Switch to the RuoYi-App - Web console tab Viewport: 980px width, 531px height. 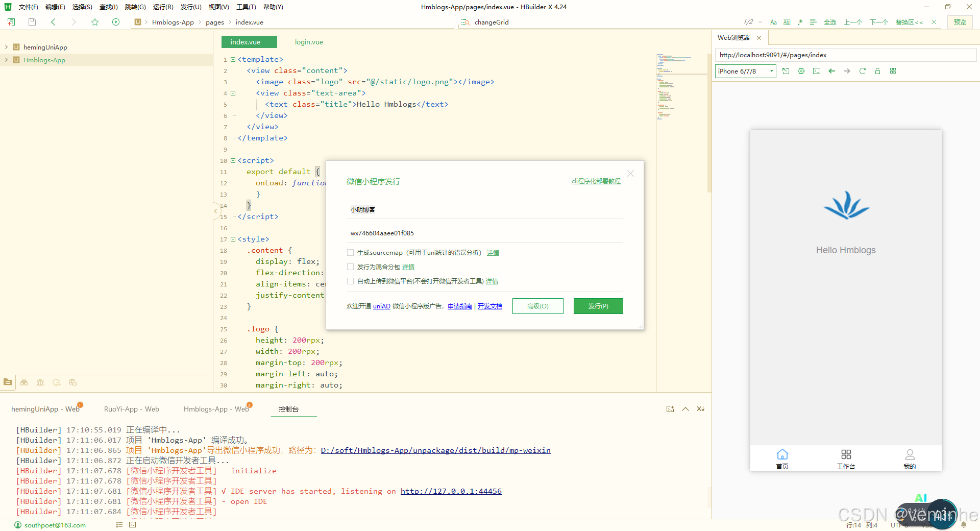pos(132,409)
